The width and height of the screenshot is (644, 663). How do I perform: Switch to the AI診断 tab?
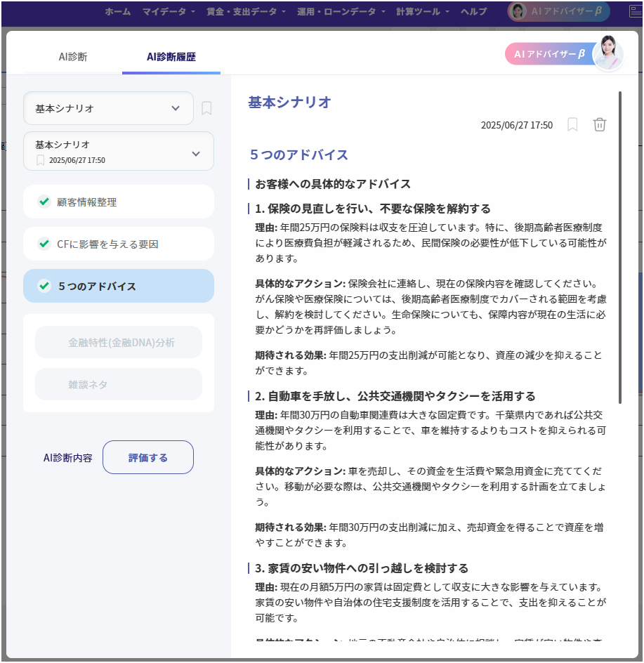[x=73, y=57]
